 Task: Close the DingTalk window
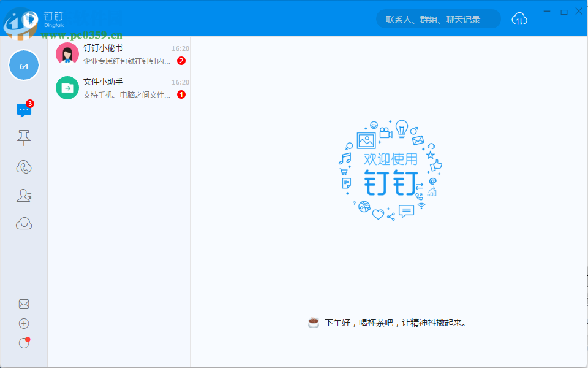tap(579, 12)
